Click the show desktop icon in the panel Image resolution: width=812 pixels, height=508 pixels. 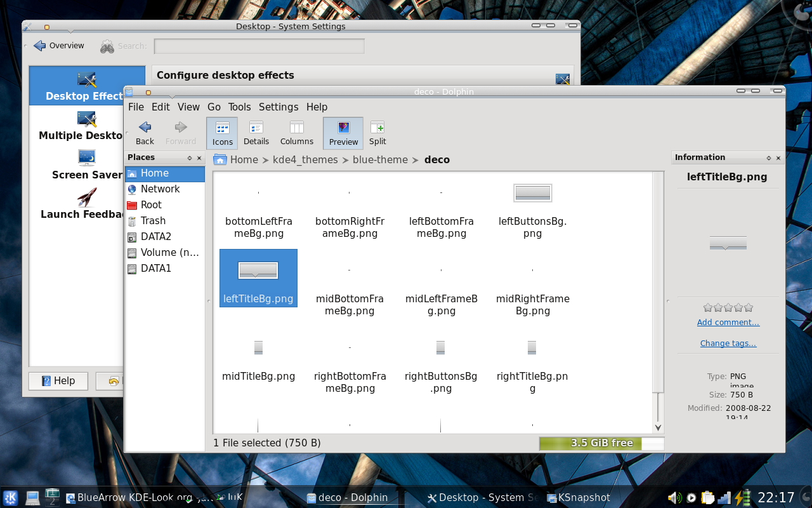click(32, 498)
